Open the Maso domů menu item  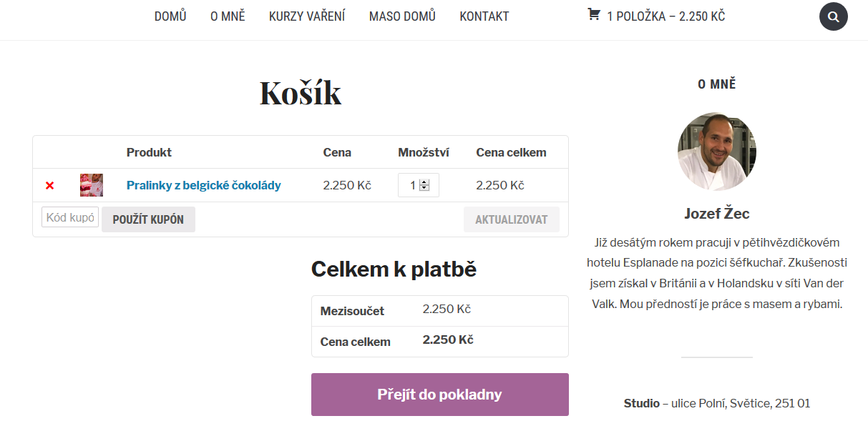[x=402, y=16]
